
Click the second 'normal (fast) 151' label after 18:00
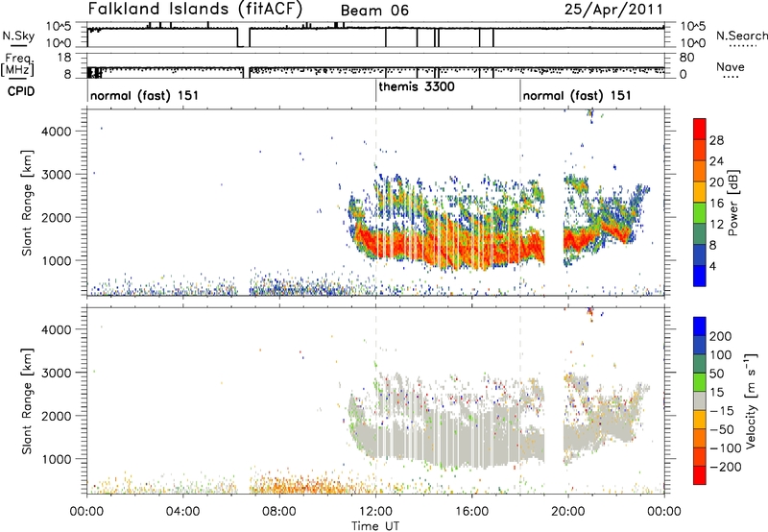point(577,95)
